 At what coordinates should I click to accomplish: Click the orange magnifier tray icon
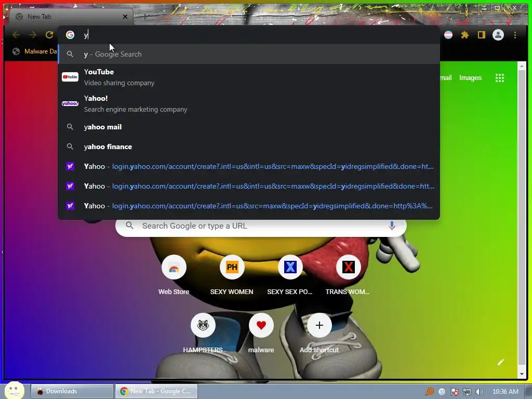pos(430,392)
